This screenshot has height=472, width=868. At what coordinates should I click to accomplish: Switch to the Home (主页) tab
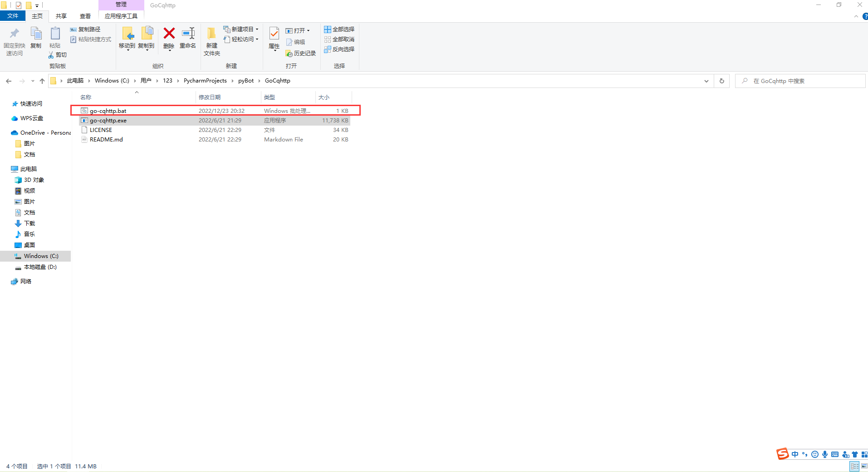point(37,16)
